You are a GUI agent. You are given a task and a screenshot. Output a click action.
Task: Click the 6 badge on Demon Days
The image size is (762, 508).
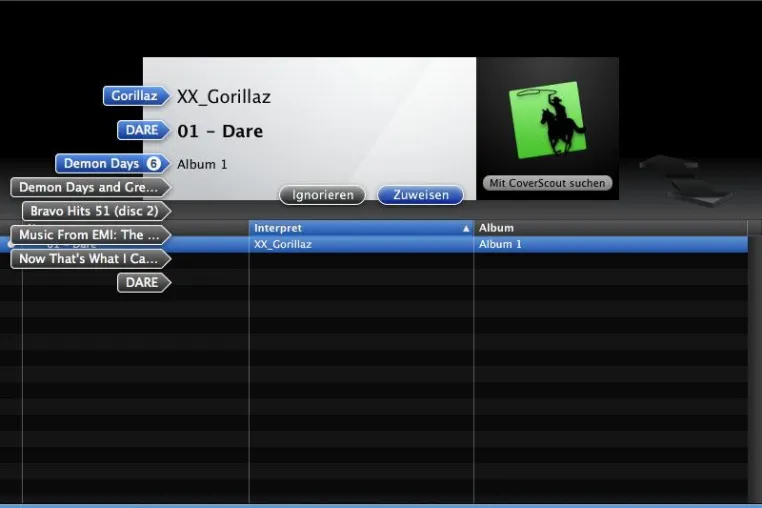coord(154,164)
